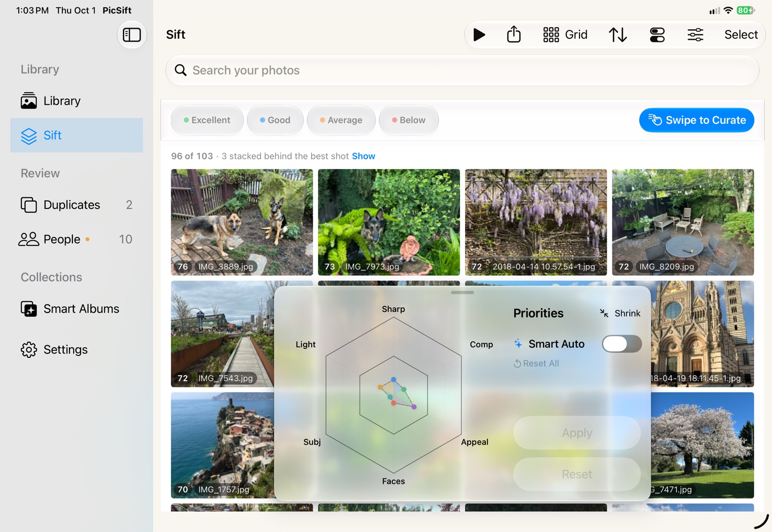The width and height of the screenshot is (772, 532).
Task: Toggle the Excellent quality filter
Action: (x=207, y=120)
